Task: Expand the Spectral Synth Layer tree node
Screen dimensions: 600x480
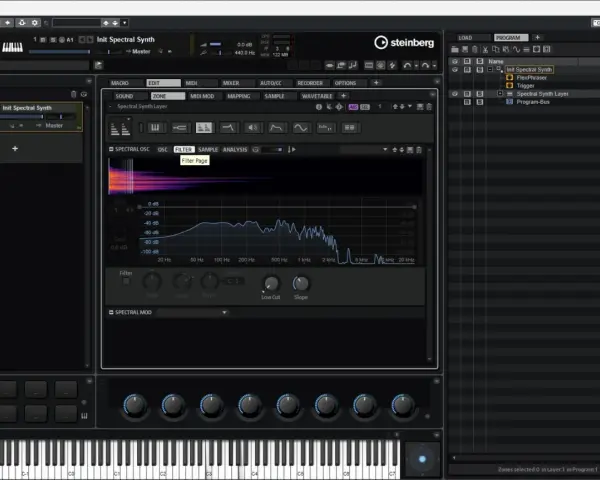Action: 500,93
